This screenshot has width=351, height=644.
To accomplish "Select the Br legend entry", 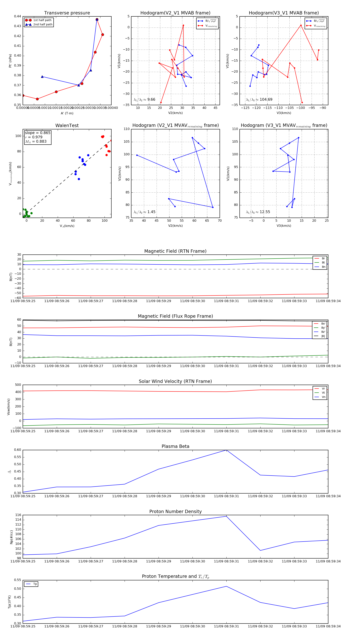I will [320, 259].
